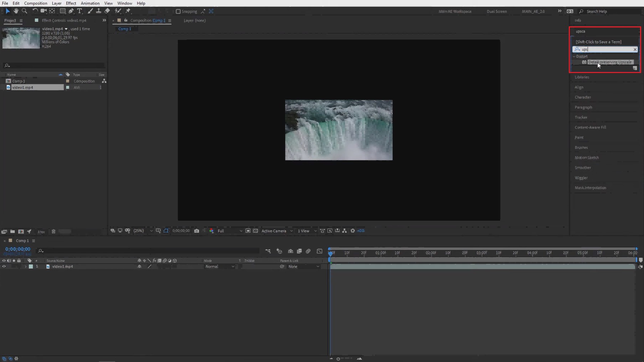Open the Tracker panel
Image resolution: width=644 pixels, height=362 pixels.
point(581,117)
